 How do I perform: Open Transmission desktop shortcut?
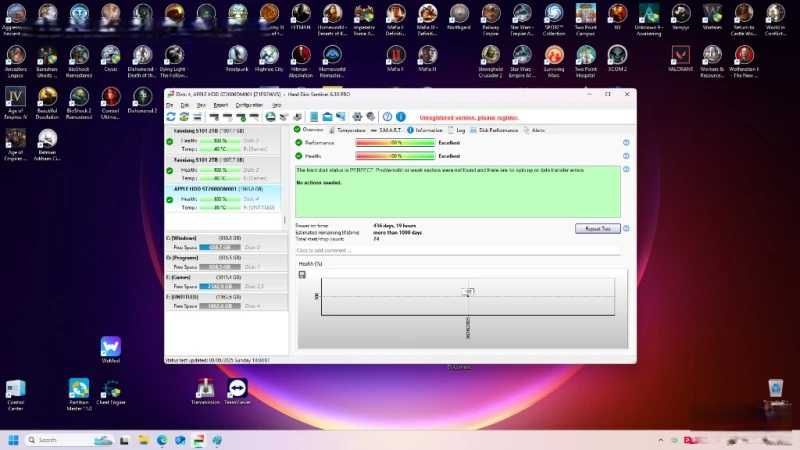coord(206,392)
